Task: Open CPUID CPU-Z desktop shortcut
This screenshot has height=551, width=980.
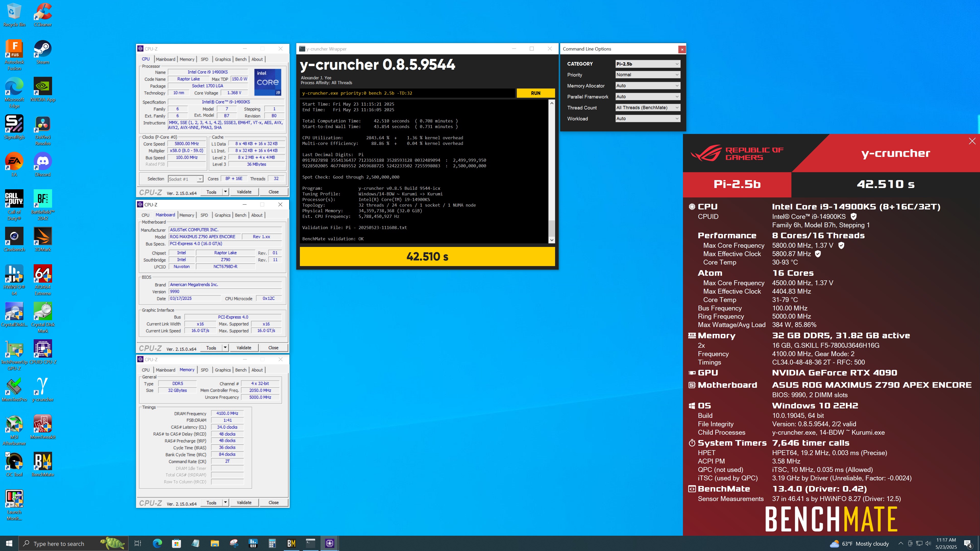Action: point(43,352)
